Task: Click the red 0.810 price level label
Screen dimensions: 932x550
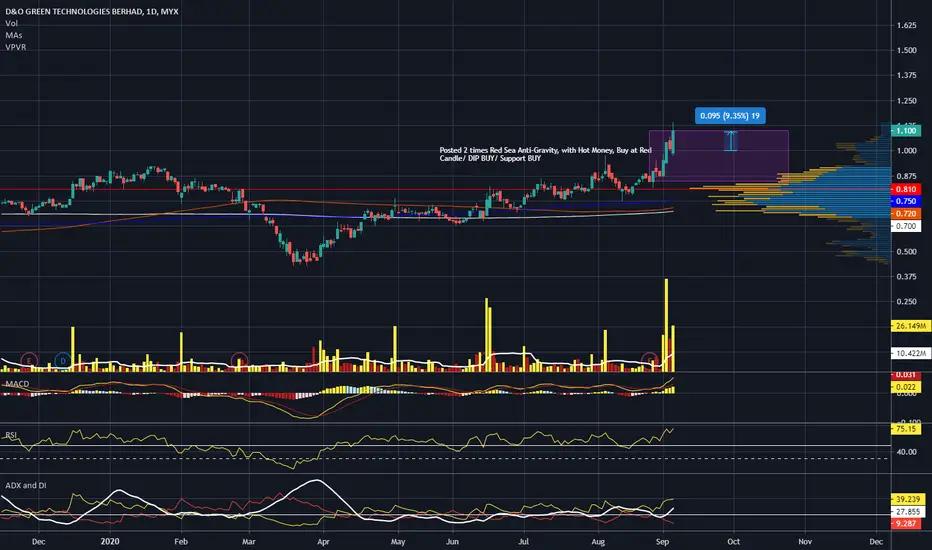Action: (x=906, y=189)
